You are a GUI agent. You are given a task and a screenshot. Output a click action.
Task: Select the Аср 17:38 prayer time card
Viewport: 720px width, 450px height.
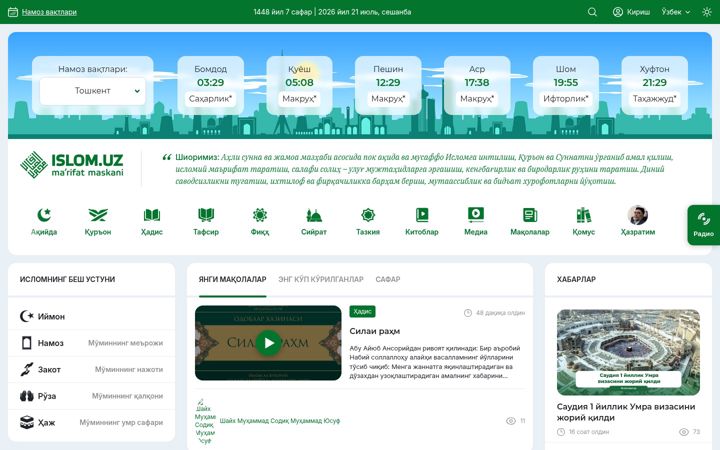coord(477,85)
